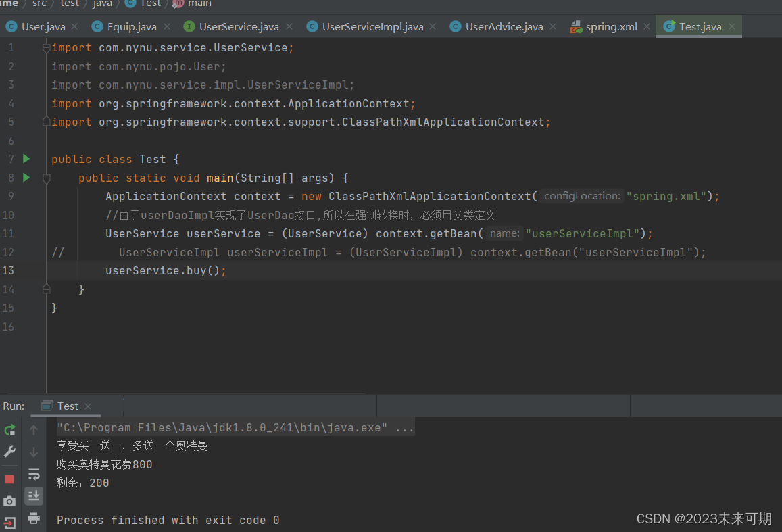The width and height of the screenshot is (782, 532).
Task: Open run configuration settings via wrench icon
Action: (x=9, y=452)
